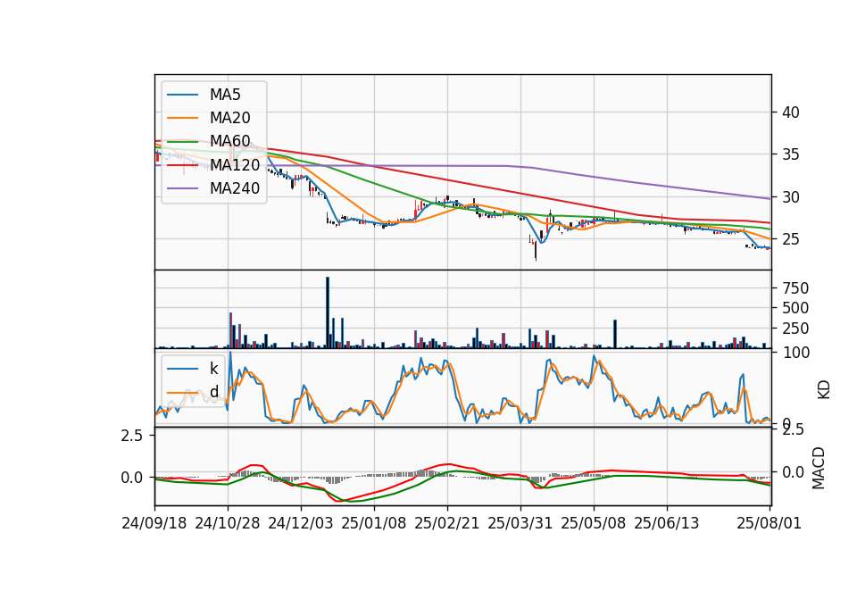Click the volume axis value 500
The image size is (857, 616).
coord(795,308)
